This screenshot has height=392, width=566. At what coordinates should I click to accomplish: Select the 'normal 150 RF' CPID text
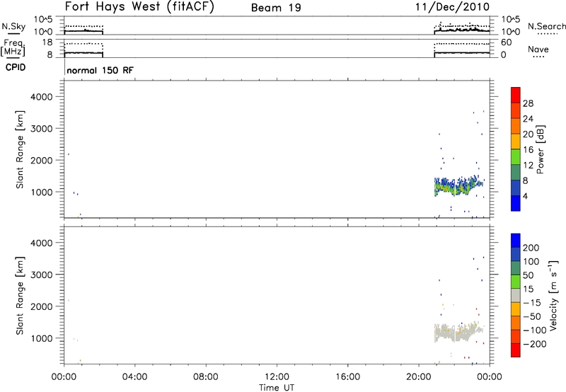click(100, 70)
